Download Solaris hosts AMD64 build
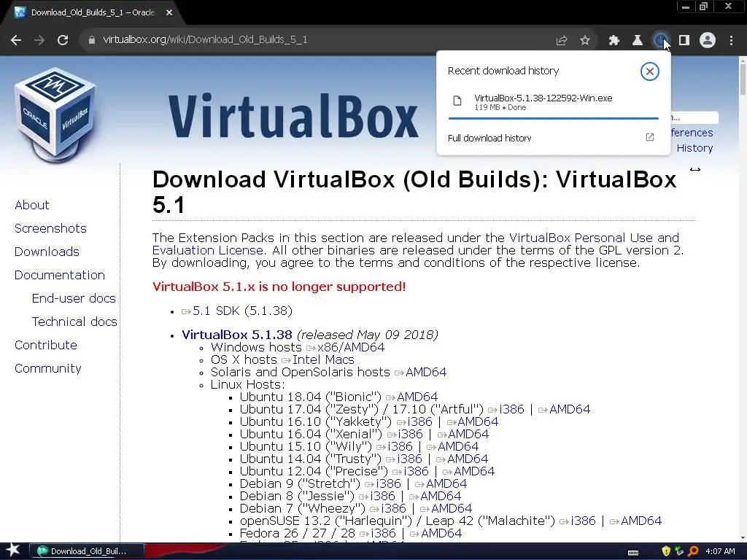 (x=426, y=372)
